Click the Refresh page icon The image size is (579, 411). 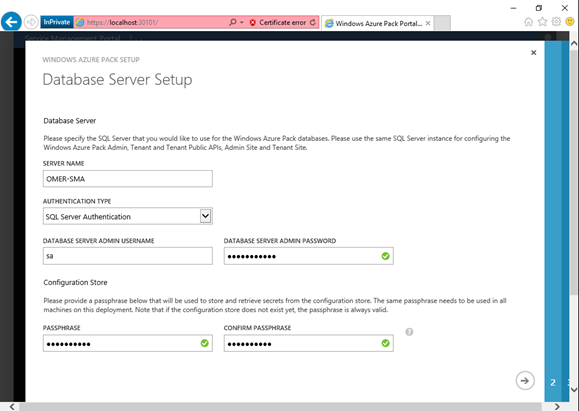coord(313,22)
